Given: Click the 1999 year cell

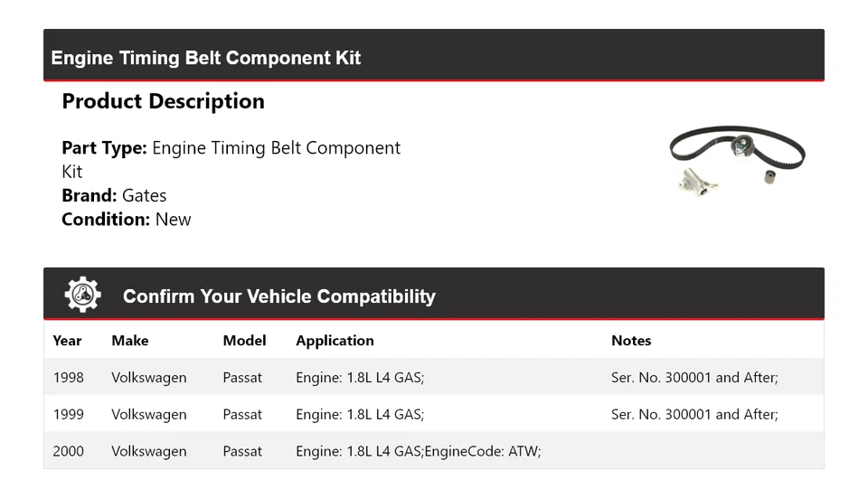Looking at the screenshot, I should [69, 415].
